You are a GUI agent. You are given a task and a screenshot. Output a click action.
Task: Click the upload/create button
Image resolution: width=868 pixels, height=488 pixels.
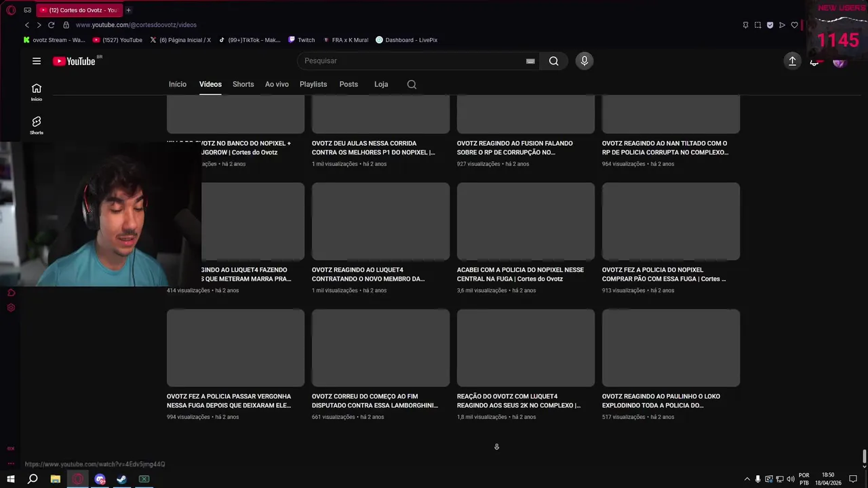(792, 61)
